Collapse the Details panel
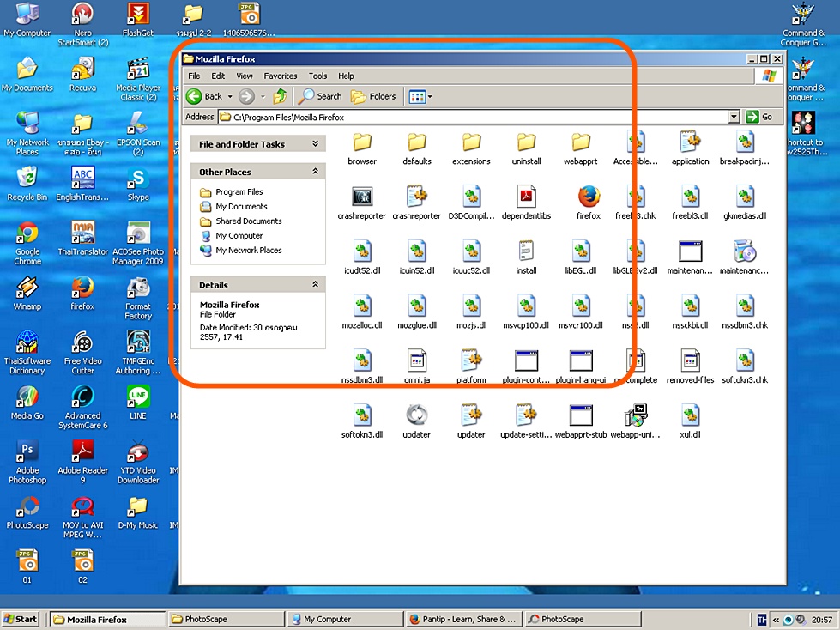This screenshot has width=840, height=630. (x=316, y=284)
